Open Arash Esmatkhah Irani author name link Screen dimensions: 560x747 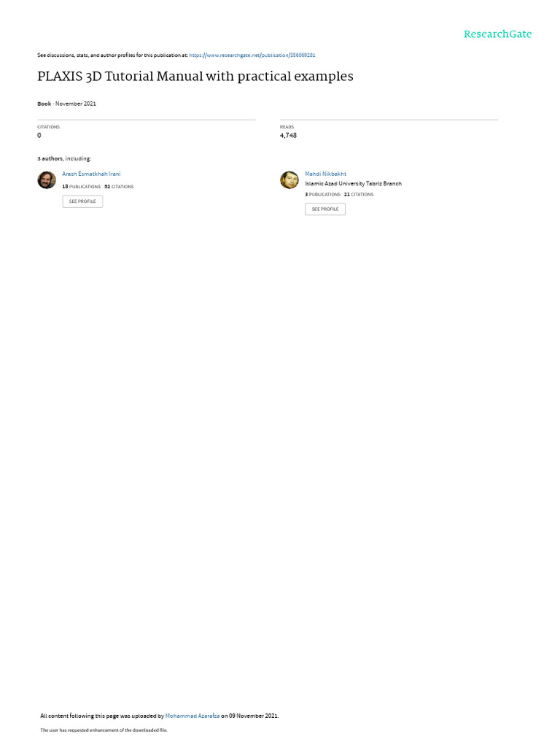(91, 174)
